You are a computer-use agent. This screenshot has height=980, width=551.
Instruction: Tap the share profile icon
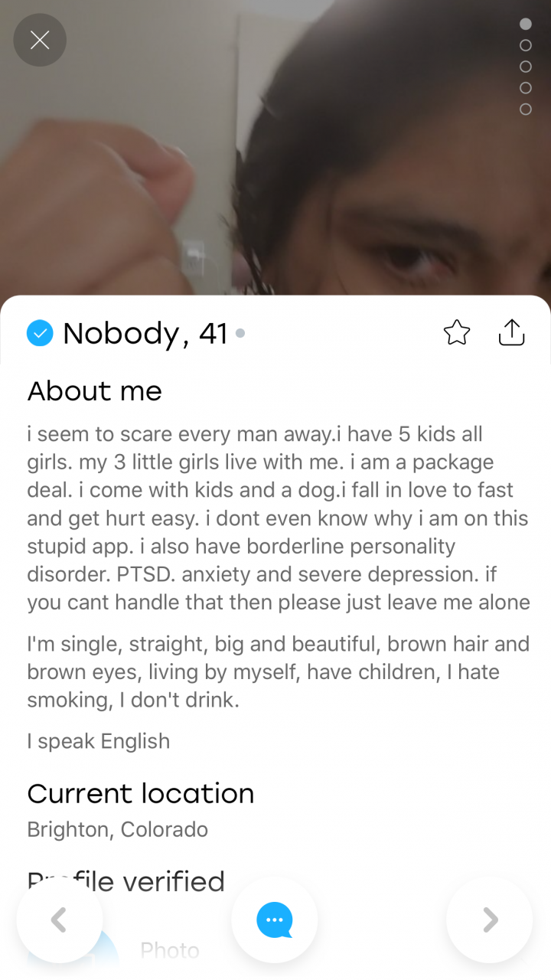pyautogui.click(x=511, y=332)
